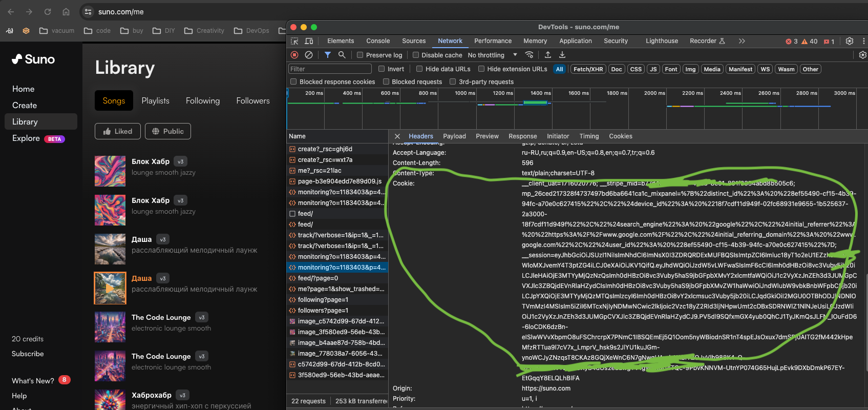Enable Hide data URLs checkbox

(419, 69)
